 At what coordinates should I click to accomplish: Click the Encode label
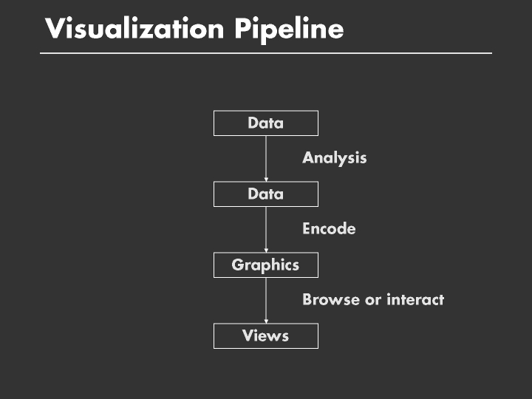click(329, 228)
